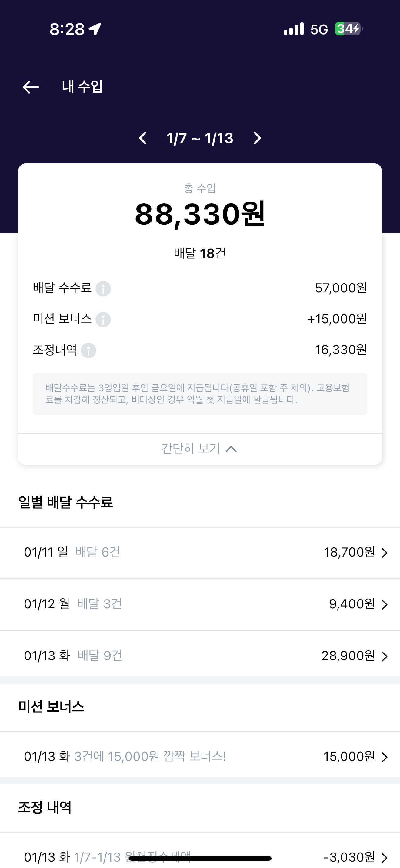Tap chevron next to 15,000원 bonus
400x868 pixels.
click(384, 757)
